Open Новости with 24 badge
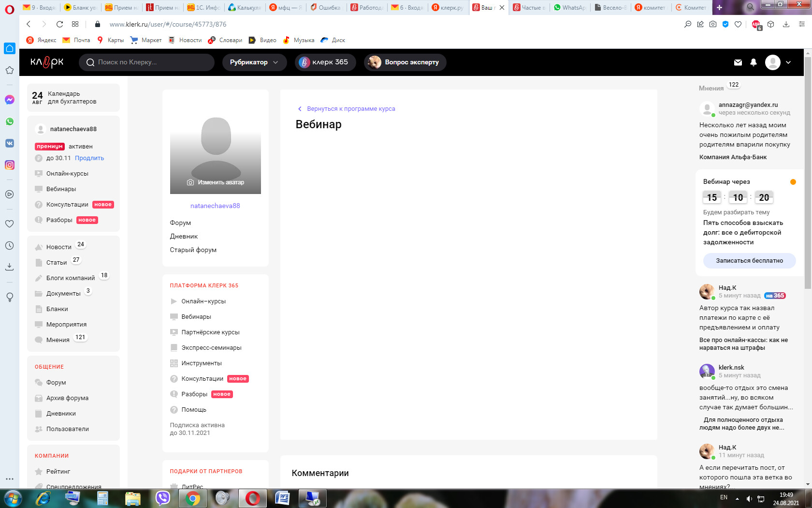This screenshot has height=508, width=812. point(59,247)
